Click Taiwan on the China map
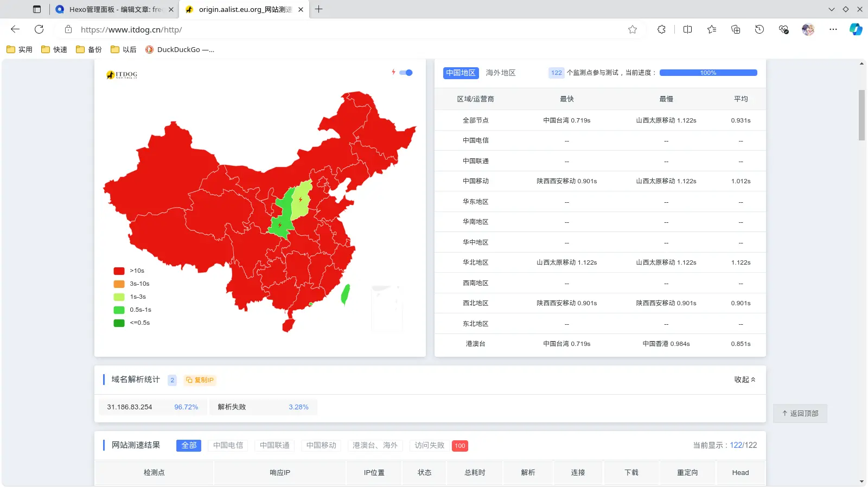The height and width of the screenshot is (488, 868). tap(345, 294)
